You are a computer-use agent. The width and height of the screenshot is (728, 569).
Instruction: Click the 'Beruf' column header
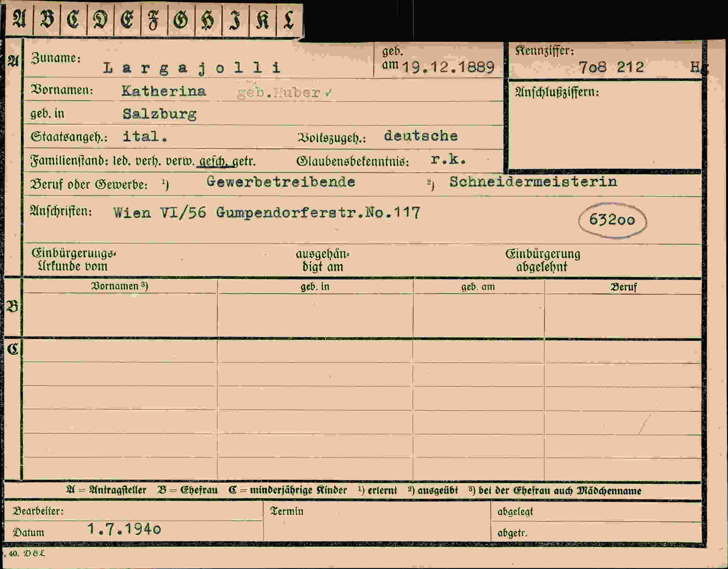623,287
